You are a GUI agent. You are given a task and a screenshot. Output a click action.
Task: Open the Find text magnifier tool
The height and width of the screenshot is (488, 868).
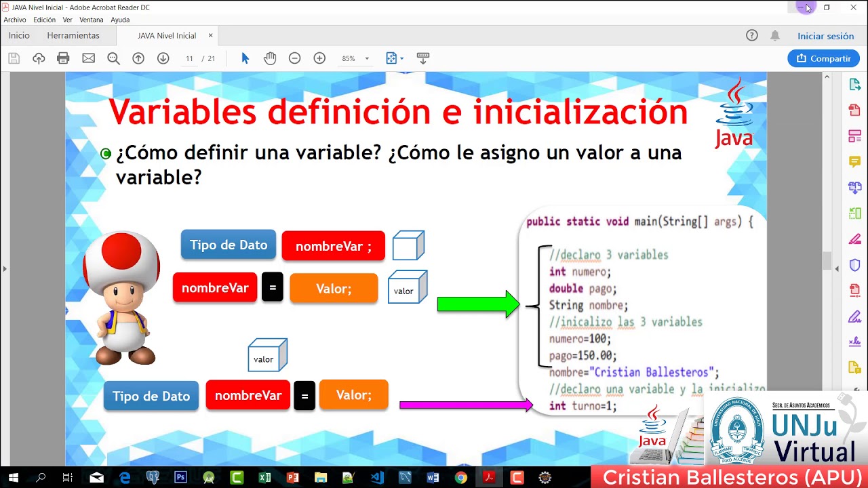[x=113, y=58]
